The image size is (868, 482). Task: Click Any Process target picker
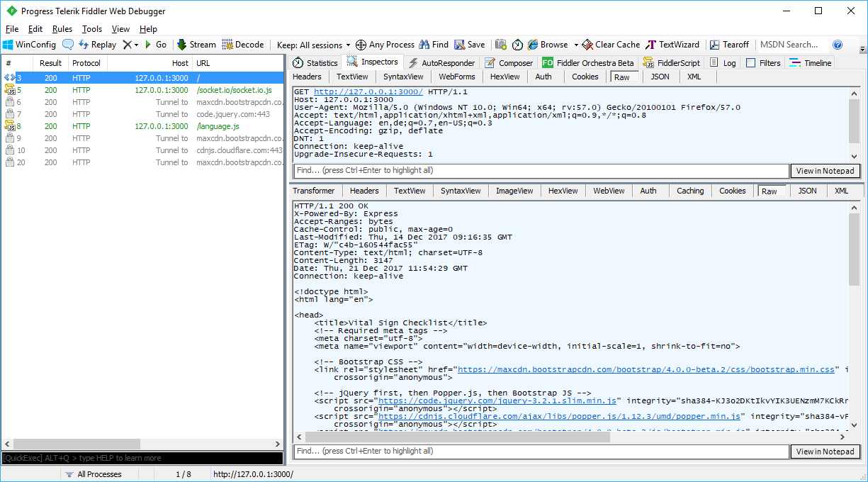(385, 45)
